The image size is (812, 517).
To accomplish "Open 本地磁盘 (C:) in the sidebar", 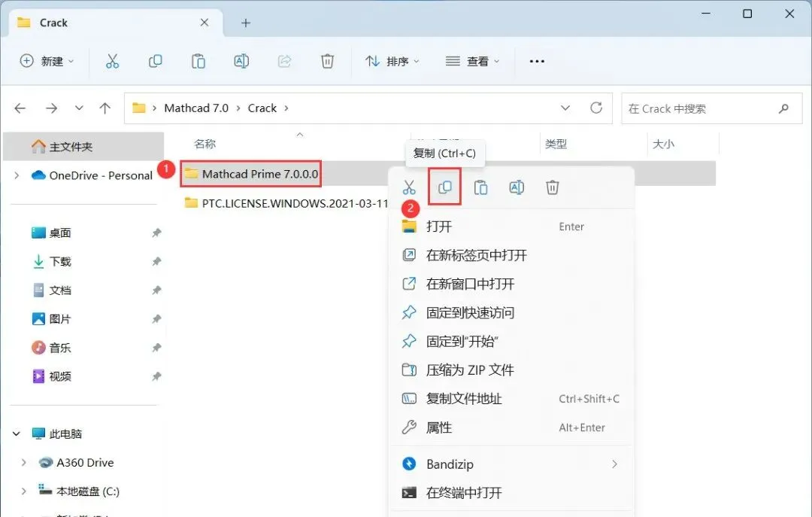I will [x=79, y=491].
